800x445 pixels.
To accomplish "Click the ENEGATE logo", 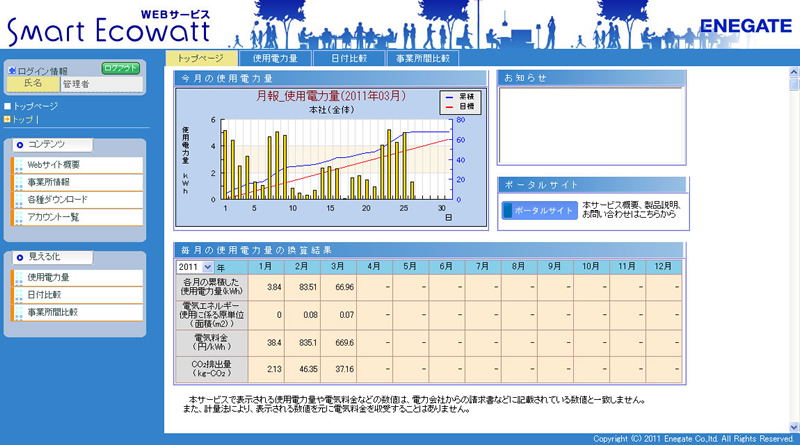I will (745, 26).
